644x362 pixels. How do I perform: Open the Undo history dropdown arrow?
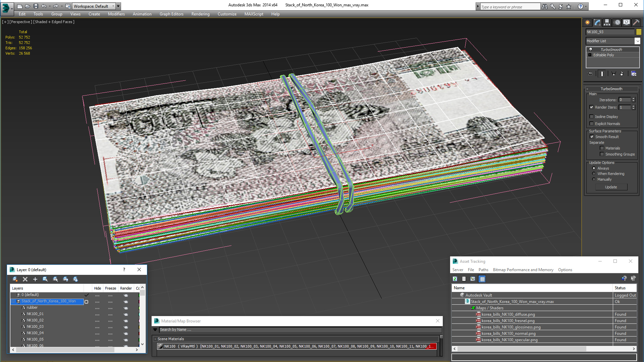50,6
